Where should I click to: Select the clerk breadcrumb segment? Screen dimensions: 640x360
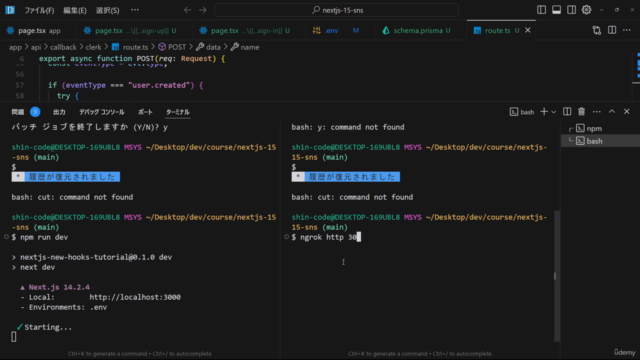tap(93, 47)
